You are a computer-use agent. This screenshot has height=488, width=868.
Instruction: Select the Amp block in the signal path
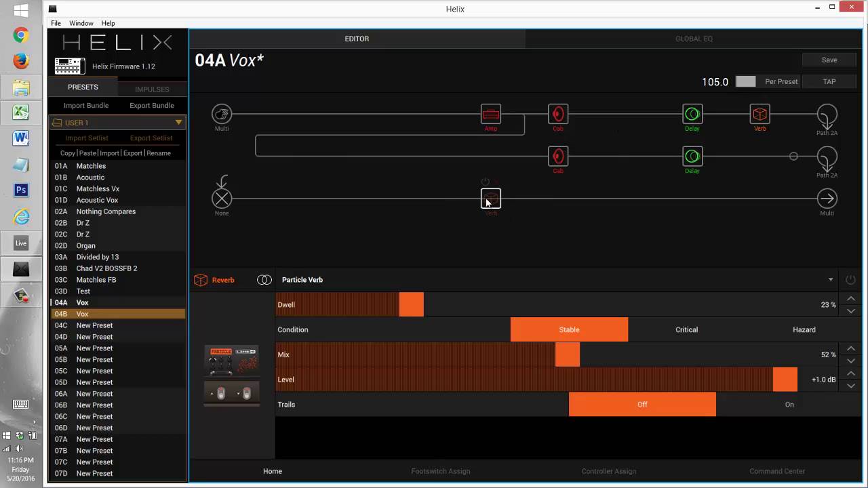(490, 114)
